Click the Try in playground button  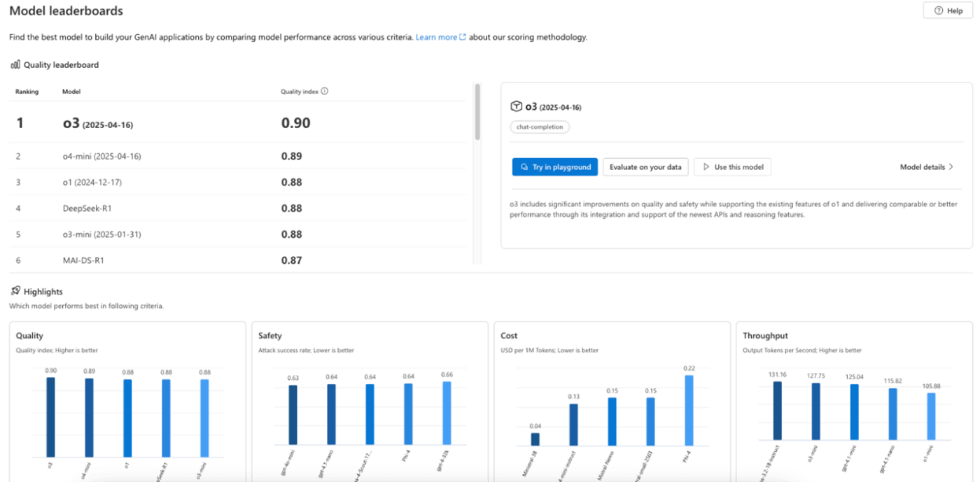tap(555, 166)
